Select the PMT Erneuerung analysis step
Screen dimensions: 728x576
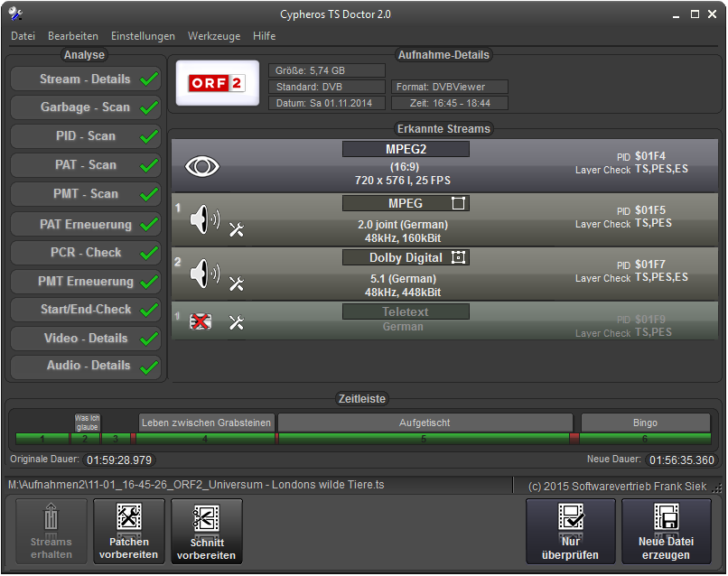tap(86, 282)
